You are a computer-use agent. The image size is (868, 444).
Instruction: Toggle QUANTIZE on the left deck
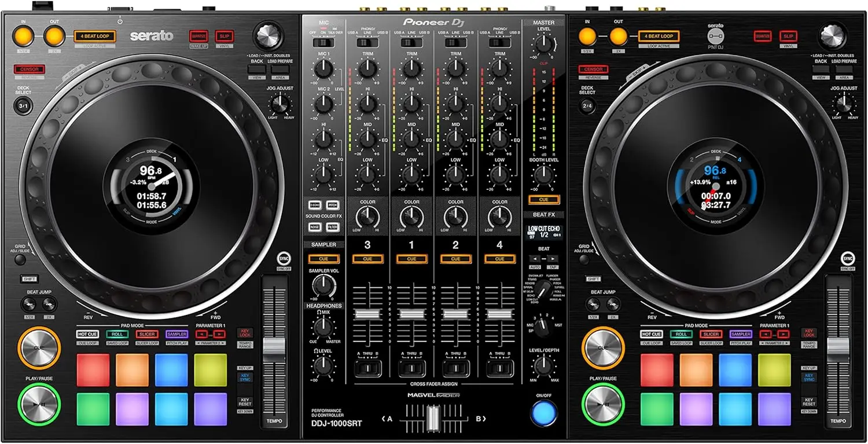(x=198, y=36)
